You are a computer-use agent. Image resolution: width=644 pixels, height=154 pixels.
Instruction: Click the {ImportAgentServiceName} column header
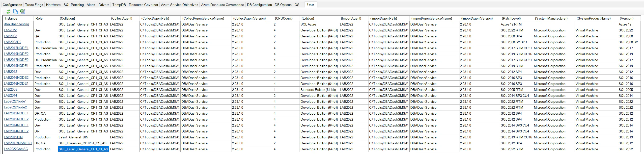click(x=434, y=19)
